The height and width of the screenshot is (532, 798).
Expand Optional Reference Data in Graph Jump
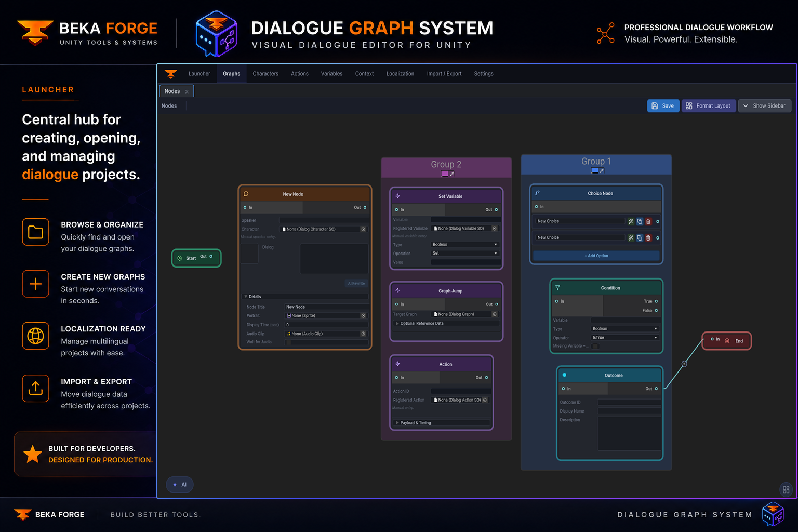coord(446,323)
